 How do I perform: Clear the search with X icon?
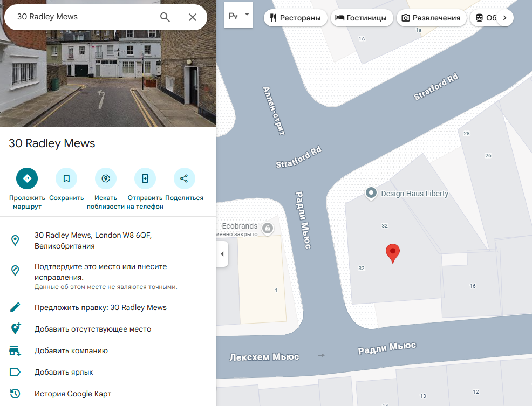tap(193, 17)
